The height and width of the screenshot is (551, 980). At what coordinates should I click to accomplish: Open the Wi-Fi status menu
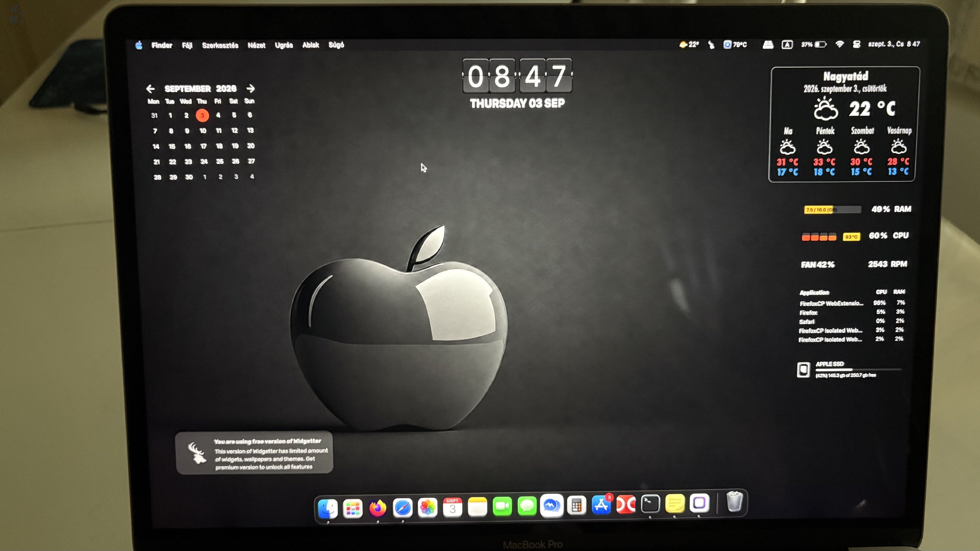pos(840,44)
